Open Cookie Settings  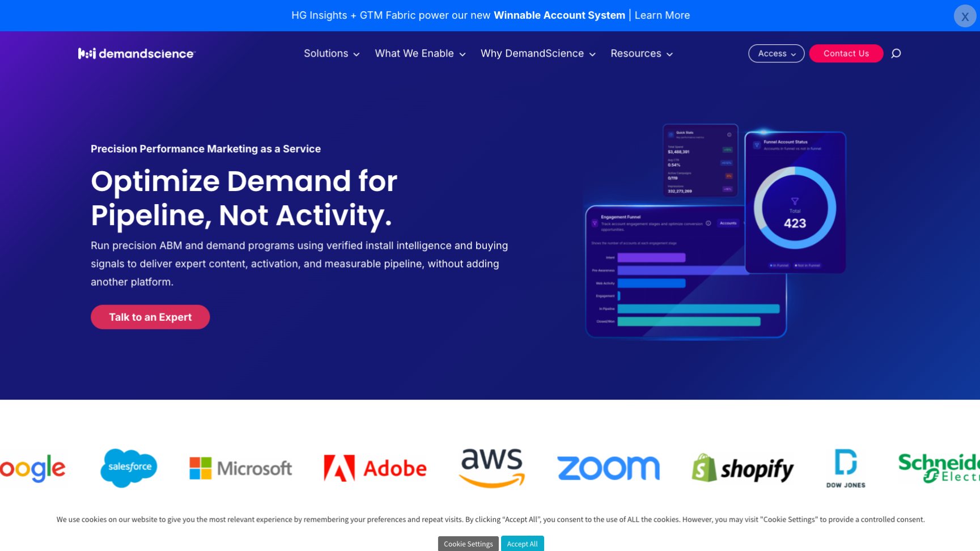(x=468, y=544)
